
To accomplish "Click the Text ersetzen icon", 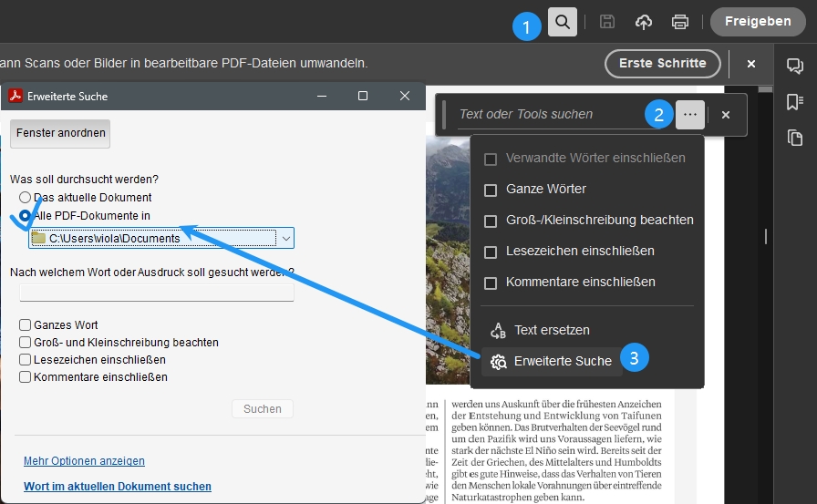I will [498, 330].
